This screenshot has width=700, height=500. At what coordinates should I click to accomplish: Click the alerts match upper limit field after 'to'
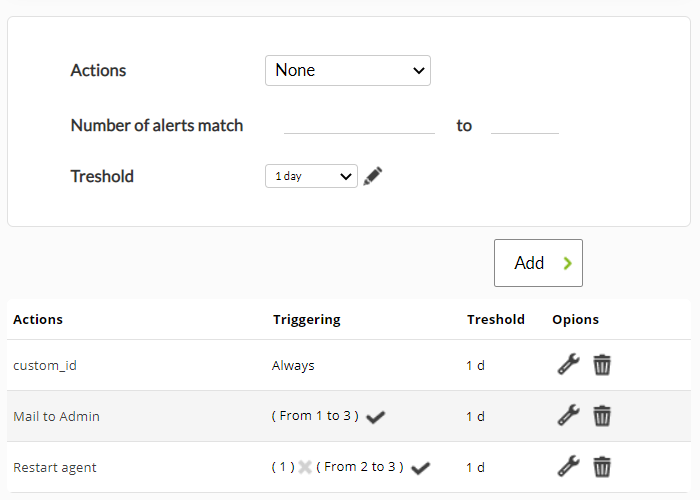point(525,125)
